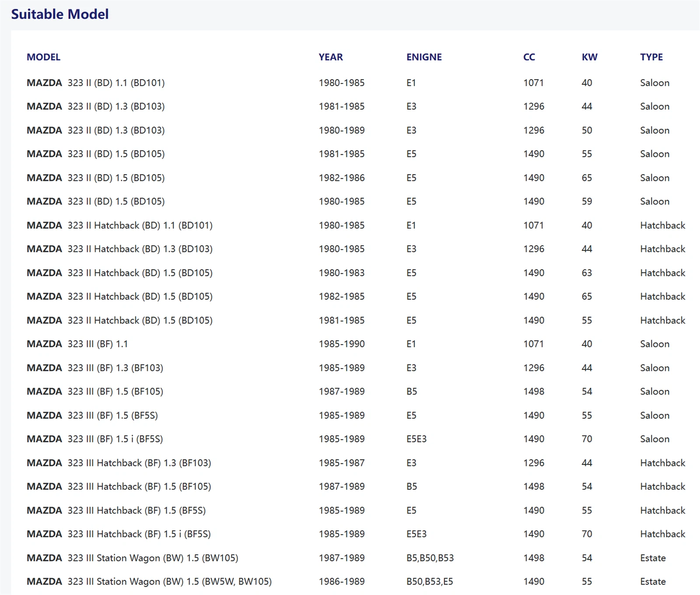Click engine 'B50,B53,E5' cell
This screenshot has height=595, width=700.
pyautogui.click(x=430, y=581)
